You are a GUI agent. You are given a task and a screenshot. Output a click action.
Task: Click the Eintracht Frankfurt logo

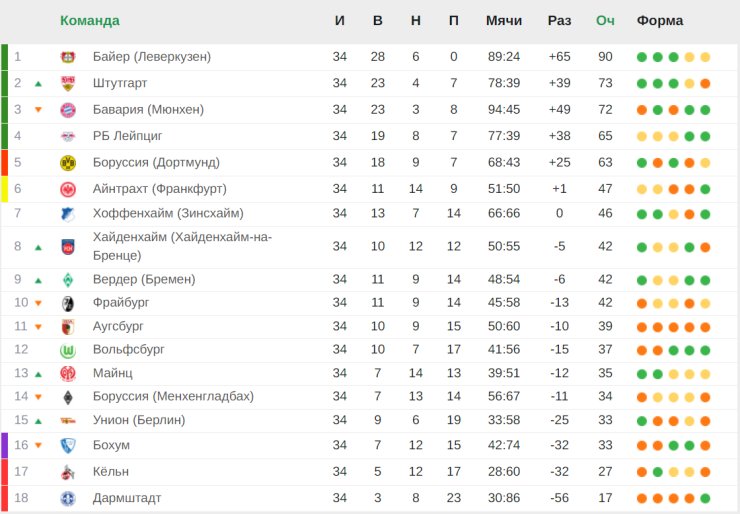[68, 189]
